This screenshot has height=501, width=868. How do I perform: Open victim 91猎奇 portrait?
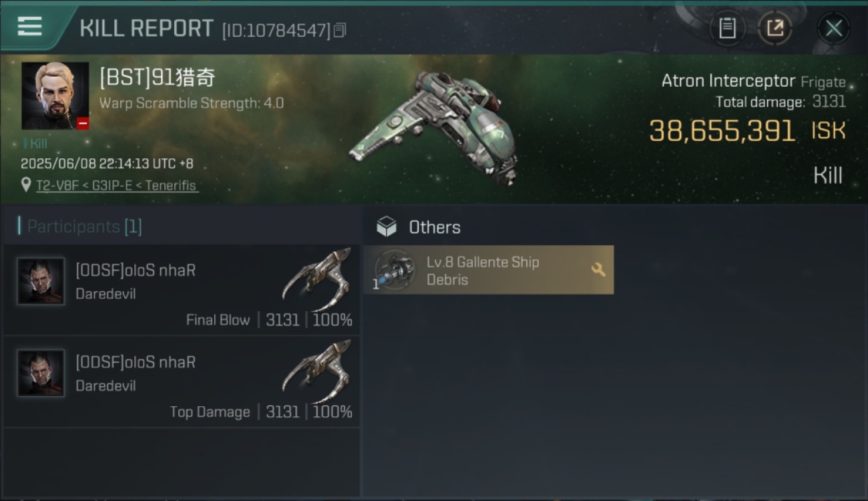coord(55,96)
